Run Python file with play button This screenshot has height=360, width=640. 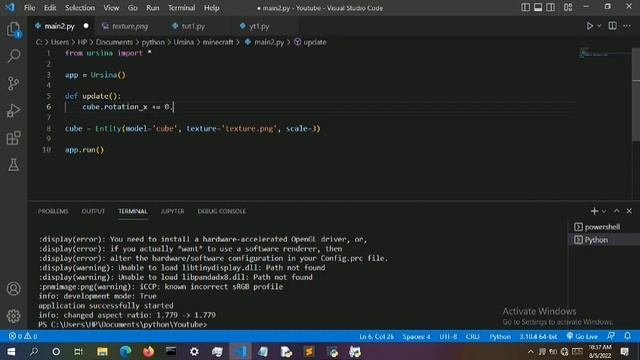tap(590, 26)
